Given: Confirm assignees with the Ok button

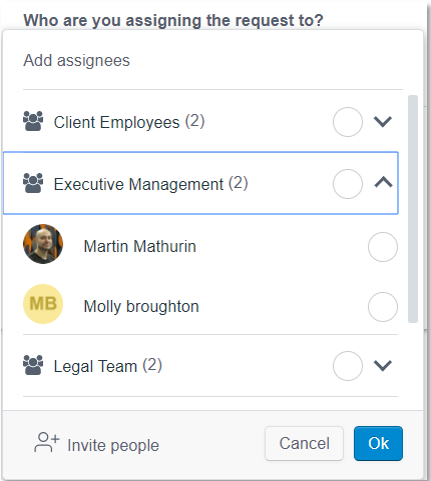Looking at the screenshot, I should 378,444.
